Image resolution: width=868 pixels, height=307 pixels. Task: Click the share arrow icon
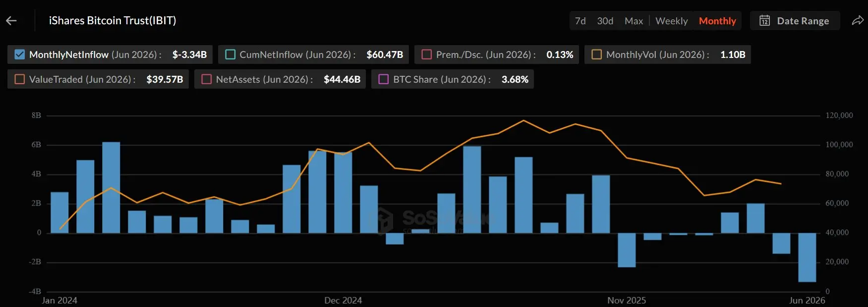pos(858,21)
